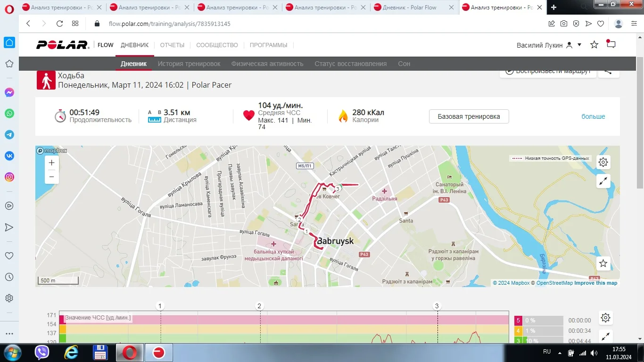Screen dimensions: 644x362
Task: Take a snapshot with camera icon
Action: tap(564, 24)
